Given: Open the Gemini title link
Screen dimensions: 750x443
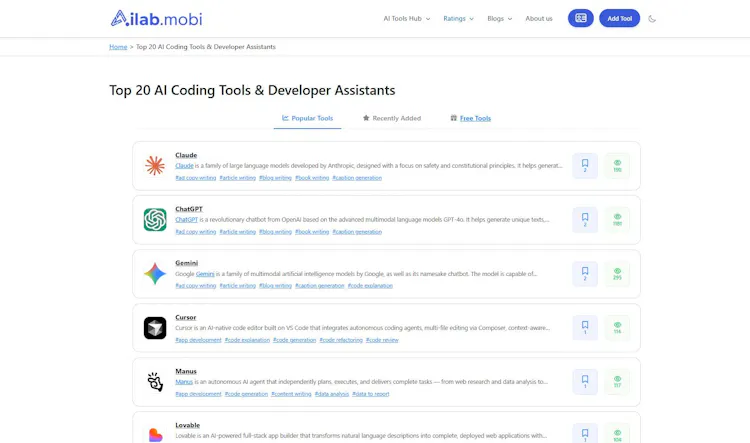Looking at the screenshot, I should coord(187,263).
